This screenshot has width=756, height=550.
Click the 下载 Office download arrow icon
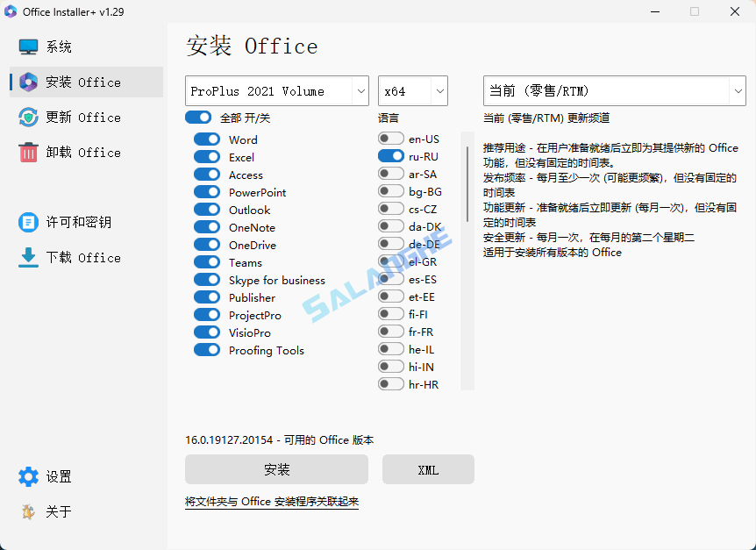[27, 257]
